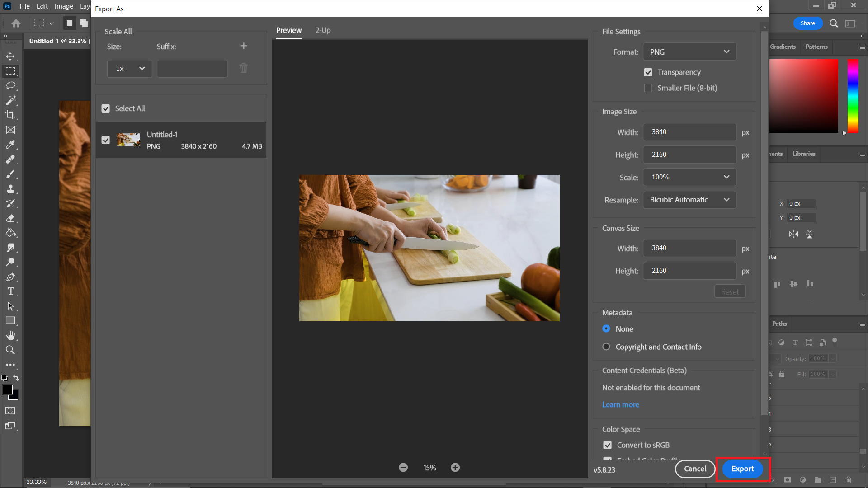868x488 pixels.
Task: Select the Clone Stamp tool
Action: 11,189
